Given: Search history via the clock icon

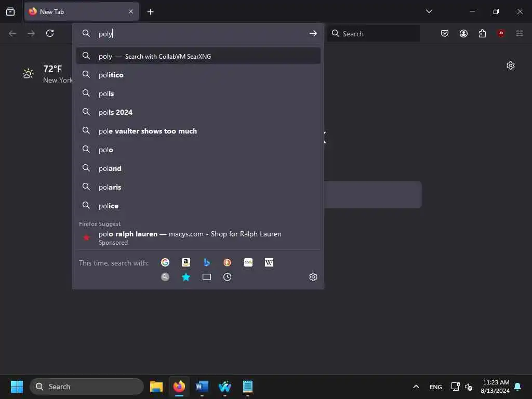Looking at the screenshot, I should pos(228,277).
